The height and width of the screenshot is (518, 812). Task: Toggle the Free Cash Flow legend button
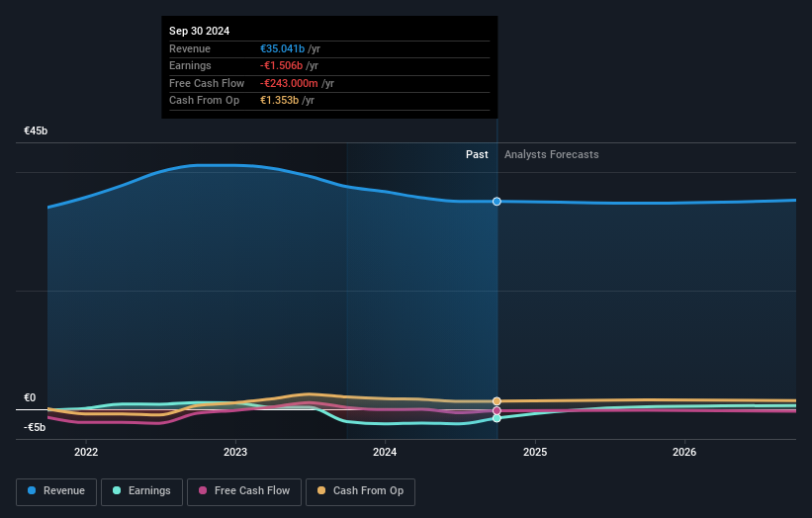point(244,491)
